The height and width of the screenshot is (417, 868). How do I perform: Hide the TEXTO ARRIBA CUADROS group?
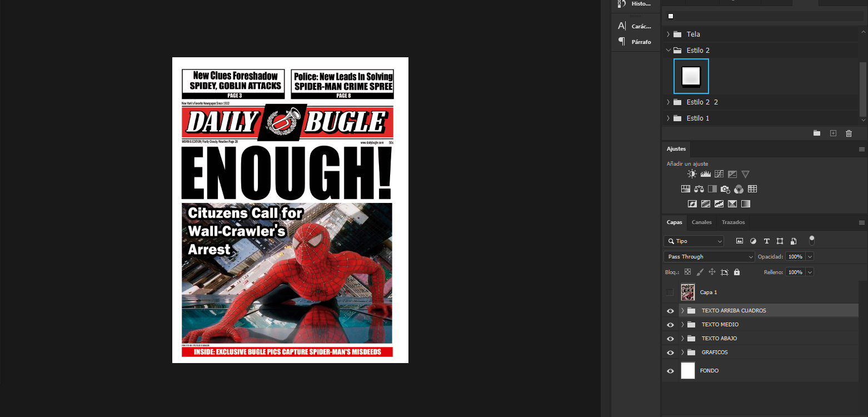(x=670, y=311)
